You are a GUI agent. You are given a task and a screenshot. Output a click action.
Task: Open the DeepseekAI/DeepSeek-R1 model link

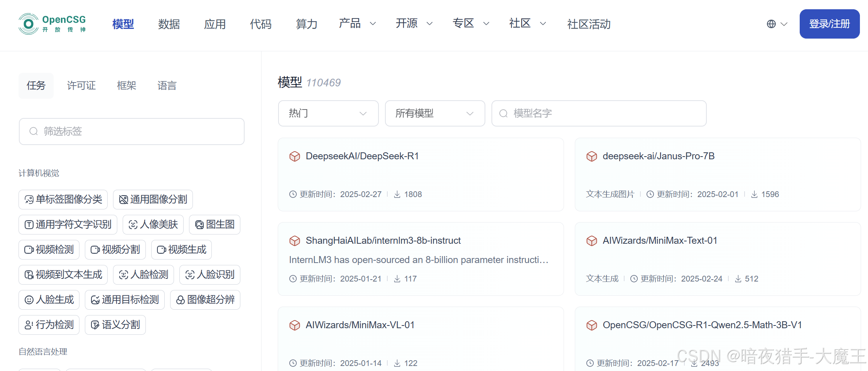click(362, 156)
